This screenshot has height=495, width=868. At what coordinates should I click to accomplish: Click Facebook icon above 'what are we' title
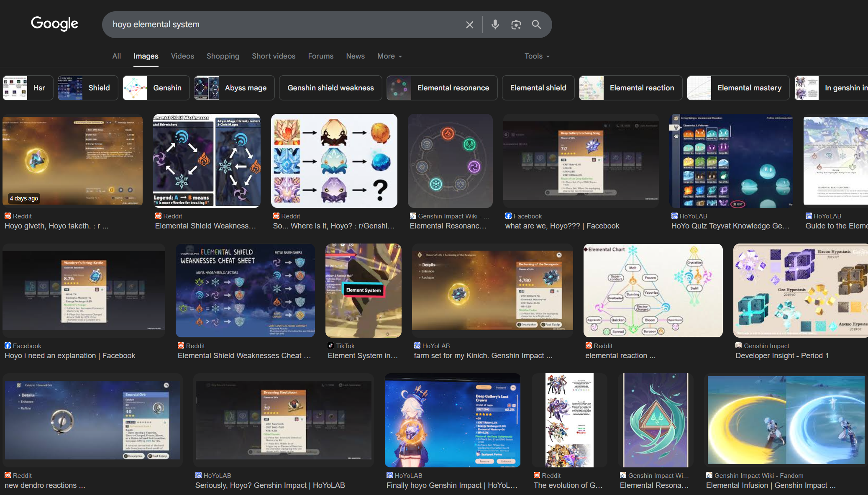508,216
